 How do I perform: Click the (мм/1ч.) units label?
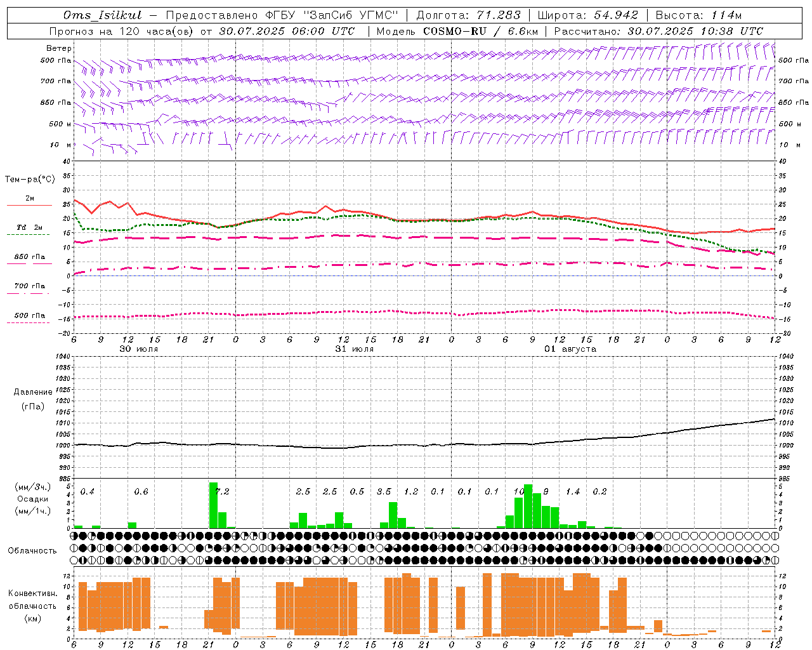pos(32,511)
